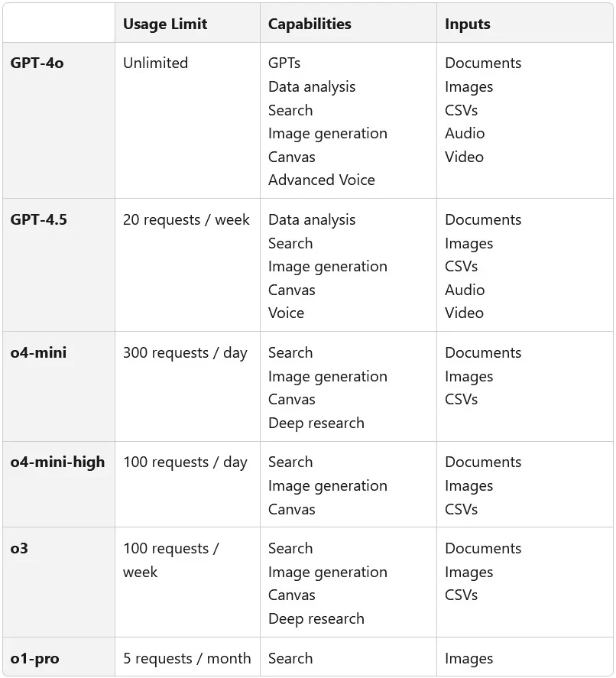Click Data analysis in the GPT-4.5 row
616x678 pixels.
click(312, 220)
